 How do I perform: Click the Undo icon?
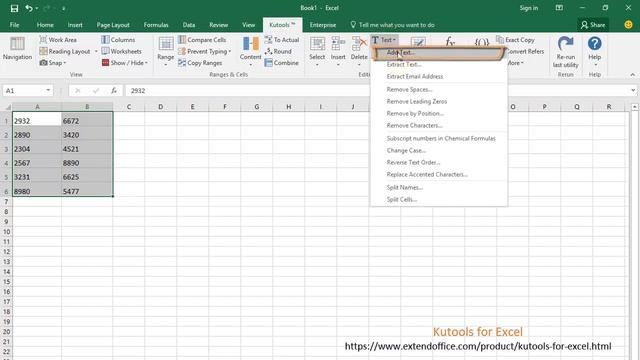pyautogui.click(x=28, y=8)
